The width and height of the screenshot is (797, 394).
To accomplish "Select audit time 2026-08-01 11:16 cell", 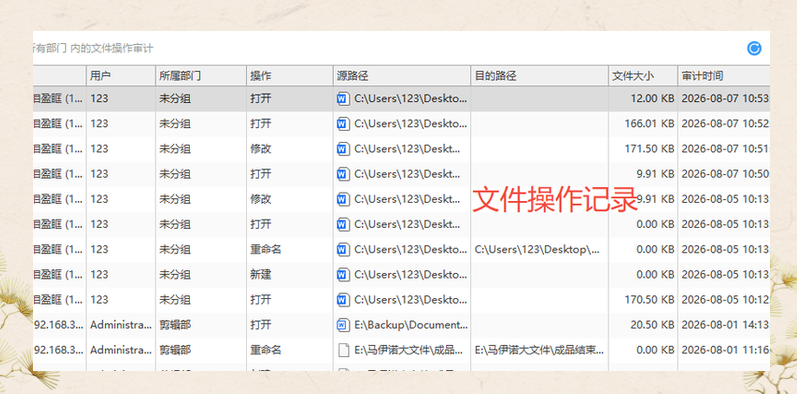I will (725, 350).
